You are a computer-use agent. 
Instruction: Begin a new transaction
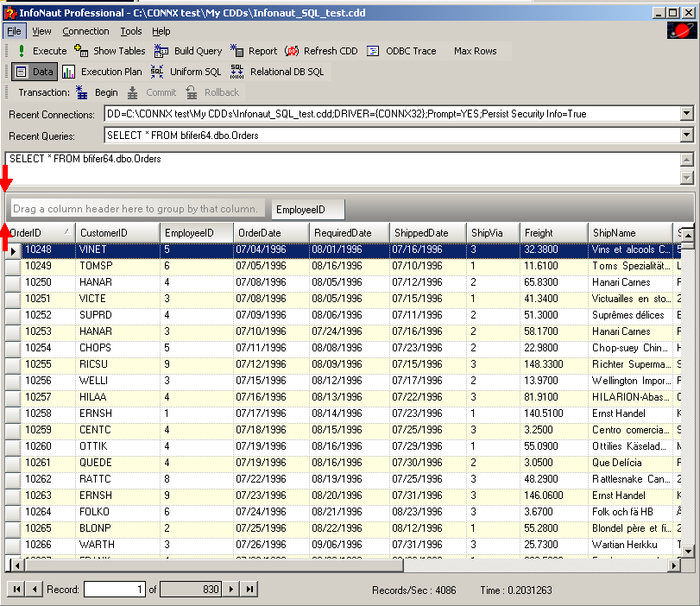coord(98,92)
